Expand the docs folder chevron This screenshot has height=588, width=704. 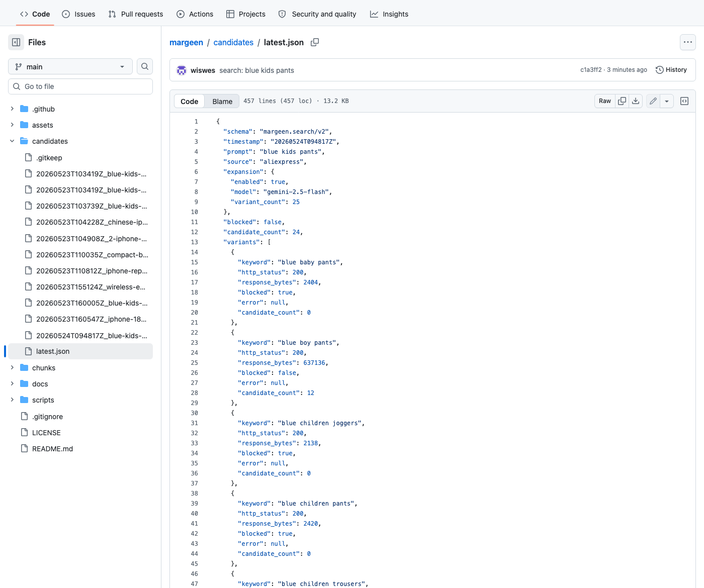[x=12, y=383]
